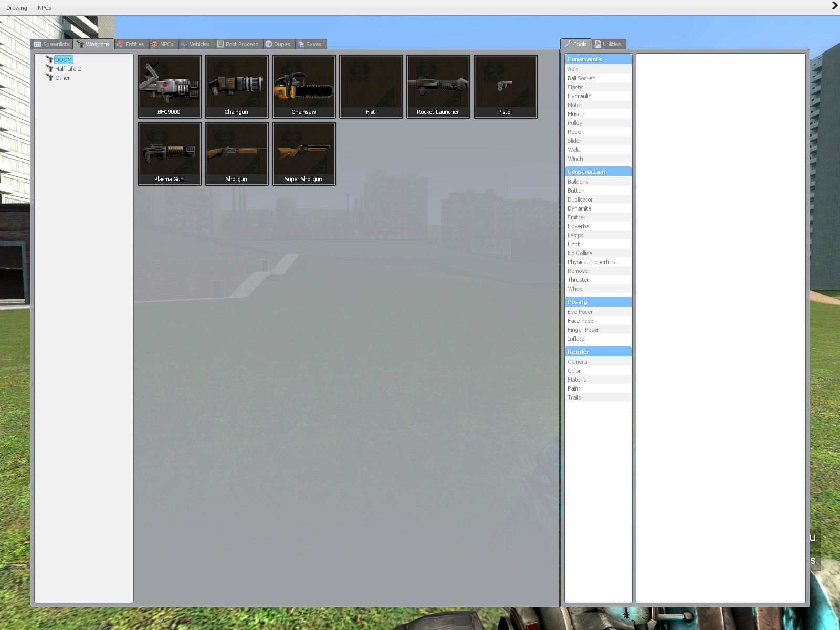Select the DOOM weapon category
This screenshot has width=840, height=630.
[x=64, y=60]
